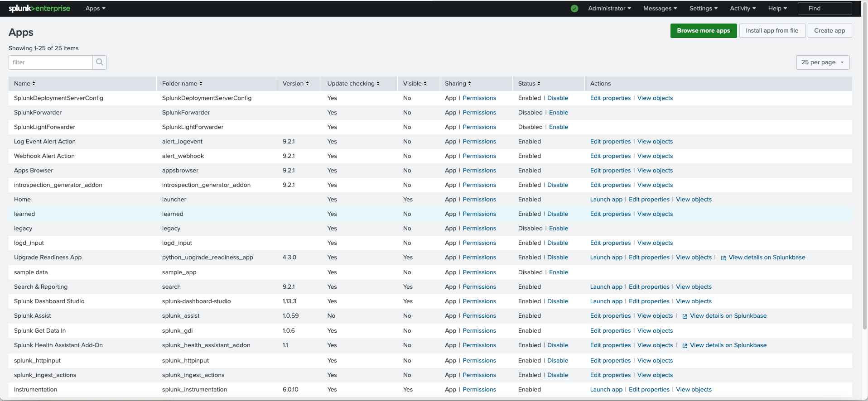This screenshot has width=868, height=401.
Task: Disable the Upgrade Readiness App
Action: [x=558, y=258]
